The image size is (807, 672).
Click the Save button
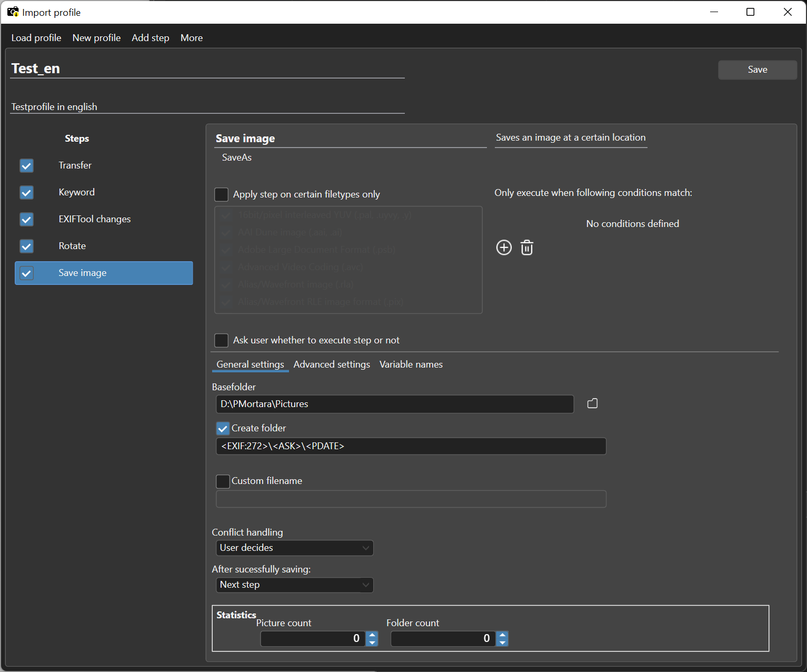coord(757,70)
